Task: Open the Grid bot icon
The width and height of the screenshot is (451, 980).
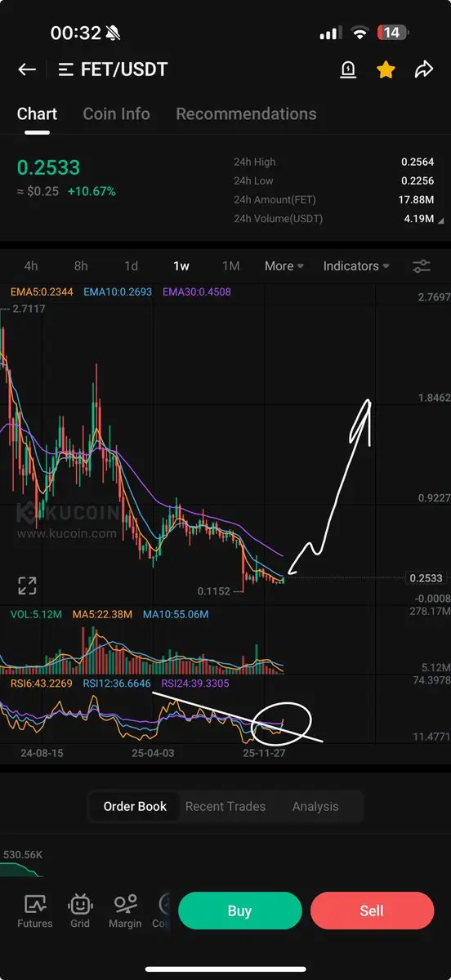Action: 80,911
